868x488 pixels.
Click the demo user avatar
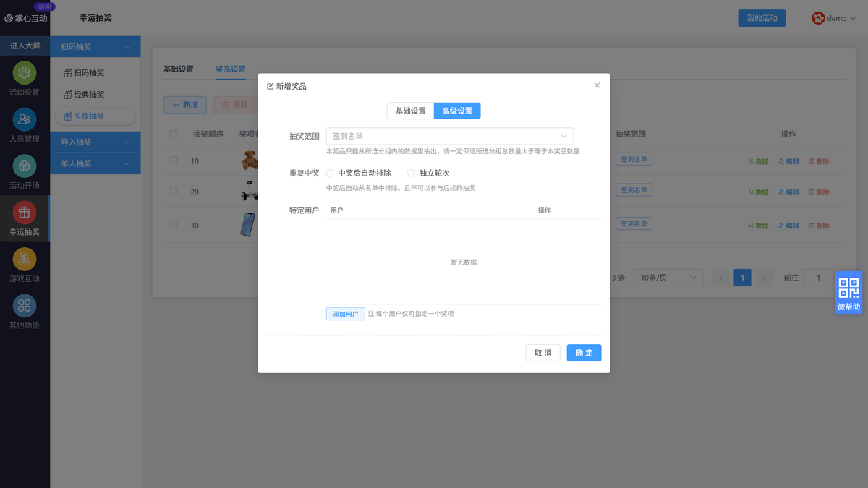point(818,18)
